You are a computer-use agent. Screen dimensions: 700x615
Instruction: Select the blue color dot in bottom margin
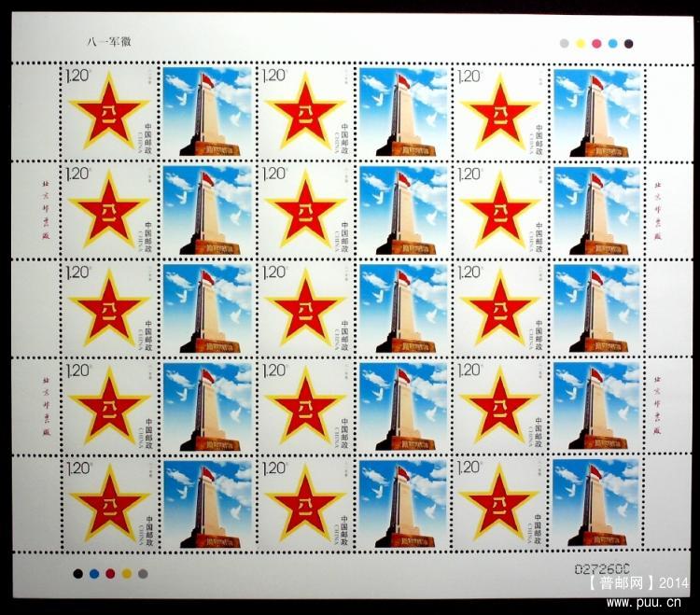tap(93, 573)
